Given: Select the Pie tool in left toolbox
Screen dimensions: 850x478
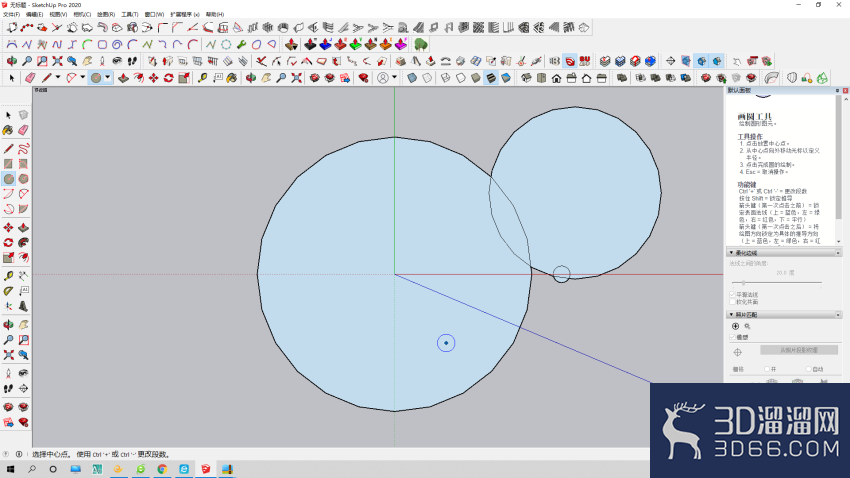Looking at the screenshot, I should click(23, 209).
